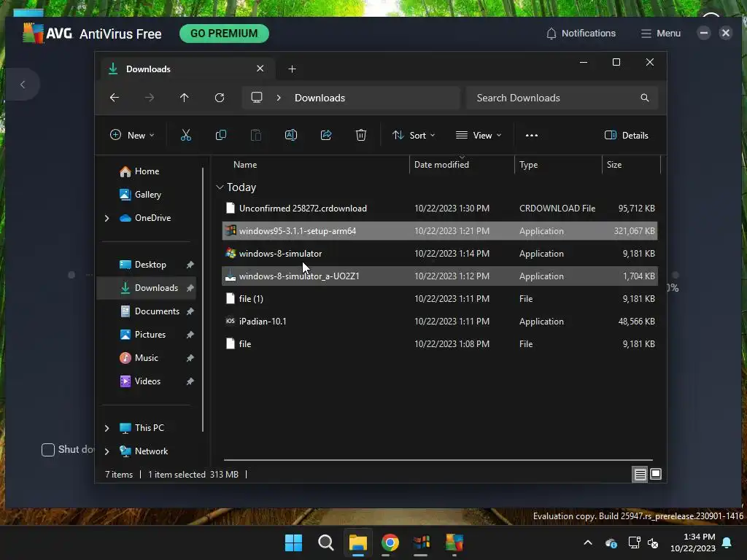This screenshot has height=560, width=747.
Task: Click Search Downloads field
Action: click(x=562, y=98)
